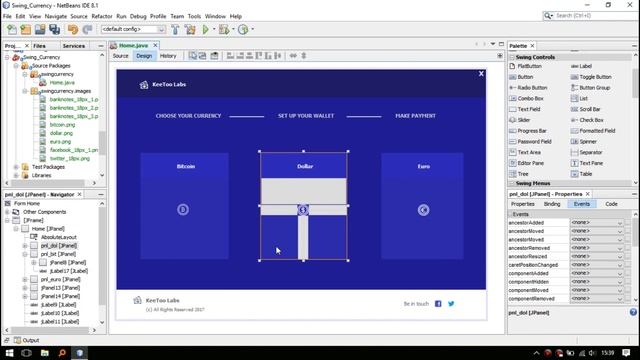The image size is (640, 360).
Task: Switch to the Code properties tab
Action: [x=611, y=204]
